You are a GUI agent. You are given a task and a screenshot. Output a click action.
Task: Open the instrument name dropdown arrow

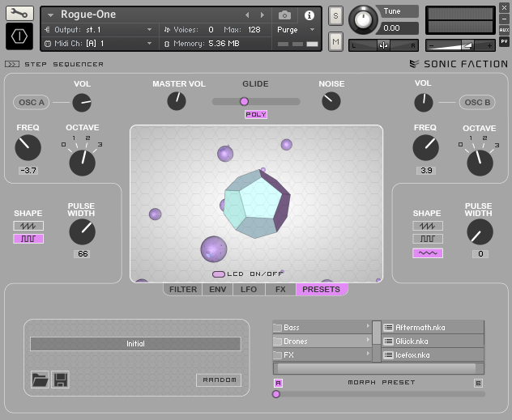pyautogui.click(x=50, y=15)
